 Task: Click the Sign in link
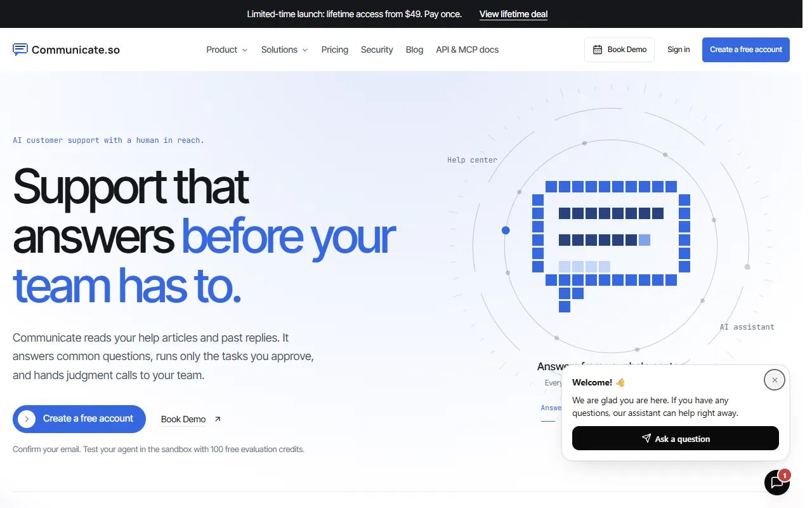pos(679,50)
